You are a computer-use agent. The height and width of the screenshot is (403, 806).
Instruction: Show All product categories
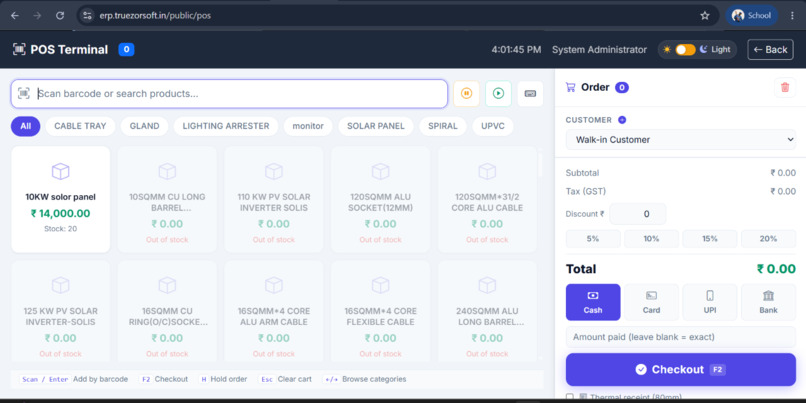point(26,126)
